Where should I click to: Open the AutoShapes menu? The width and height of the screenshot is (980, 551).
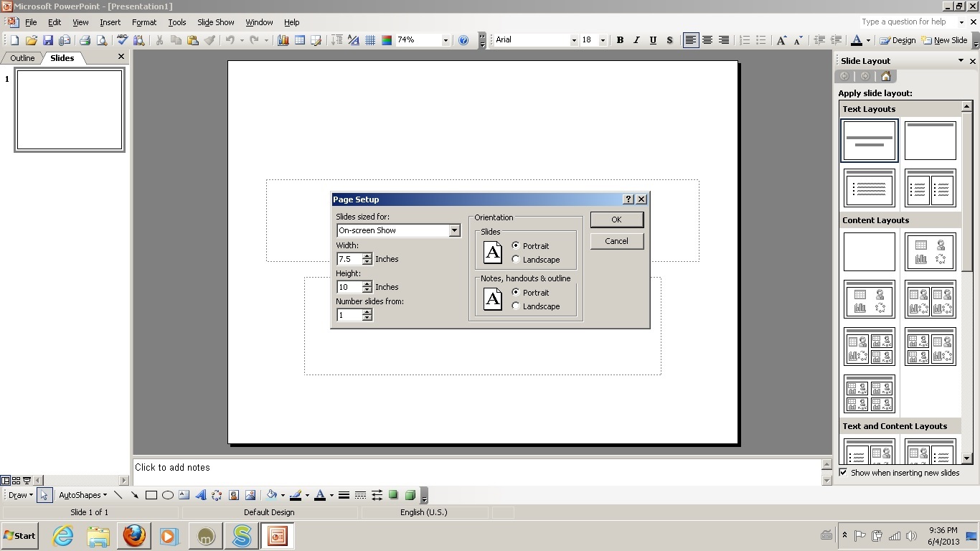[x=83, y=495]
